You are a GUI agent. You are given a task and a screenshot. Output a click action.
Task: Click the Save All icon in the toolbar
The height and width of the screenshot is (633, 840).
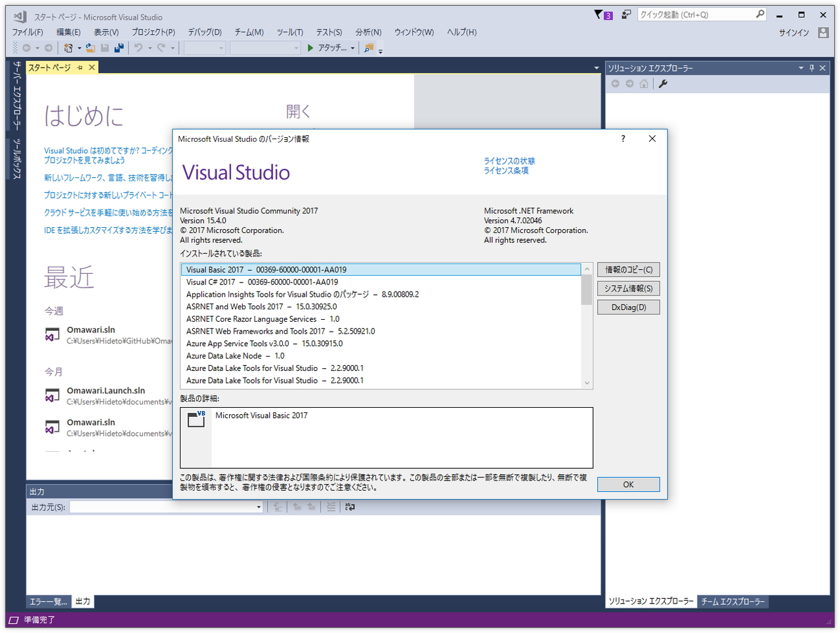click(119, 47)
